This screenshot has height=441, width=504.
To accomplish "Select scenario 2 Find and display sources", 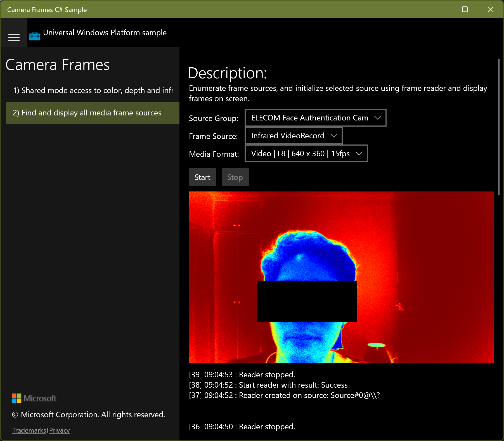I will (93, 113).
